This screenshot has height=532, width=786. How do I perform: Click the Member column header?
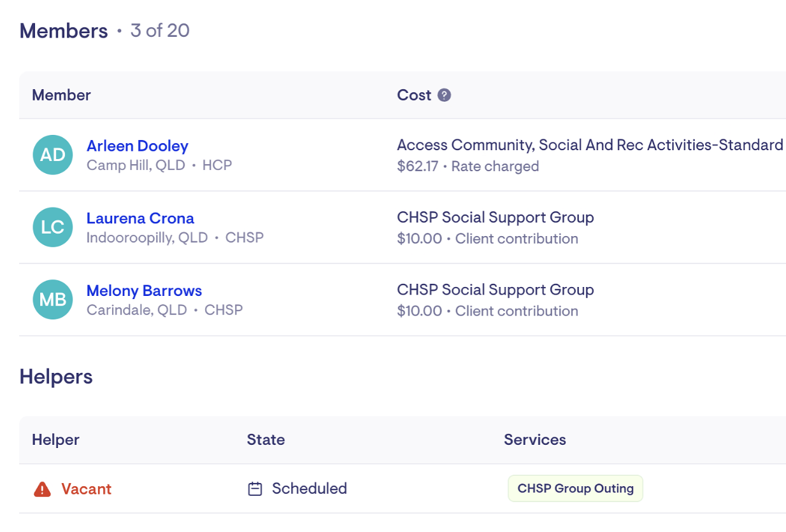61,95
